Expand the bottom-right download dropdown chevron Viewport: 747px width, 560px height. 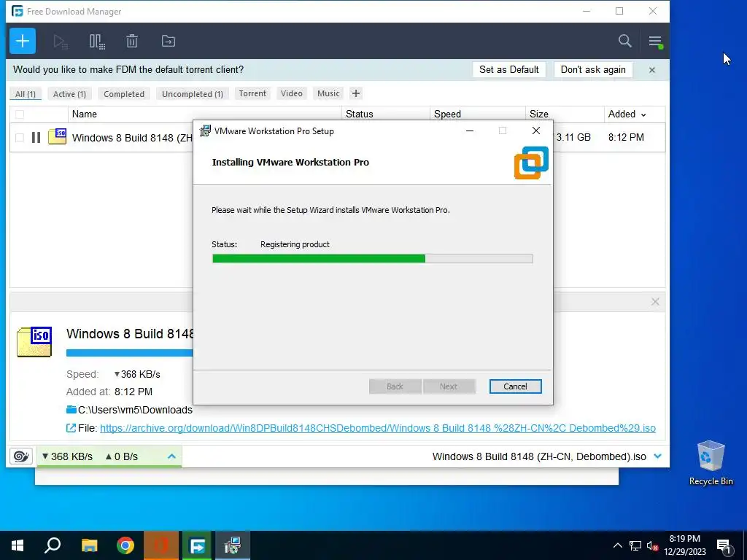658,456
